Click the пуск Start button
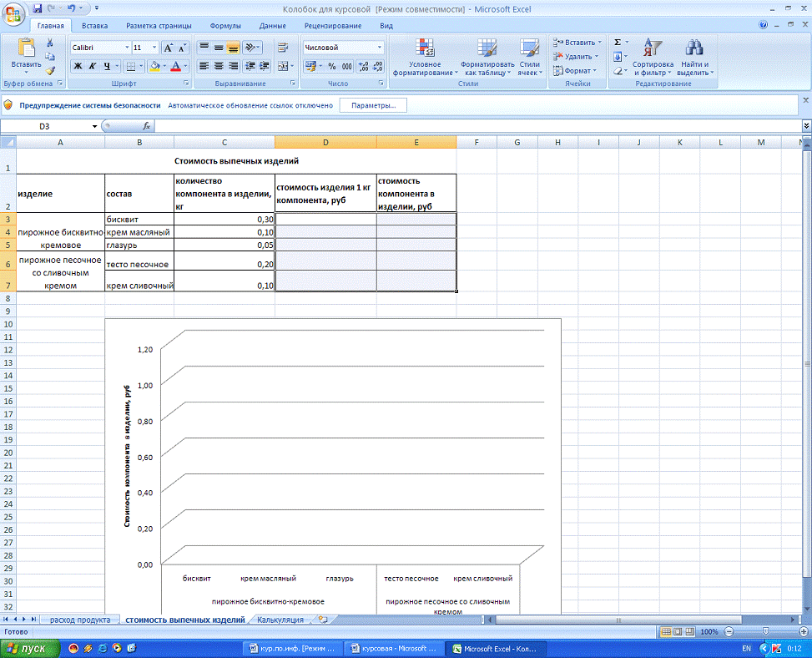 (29, 648)
